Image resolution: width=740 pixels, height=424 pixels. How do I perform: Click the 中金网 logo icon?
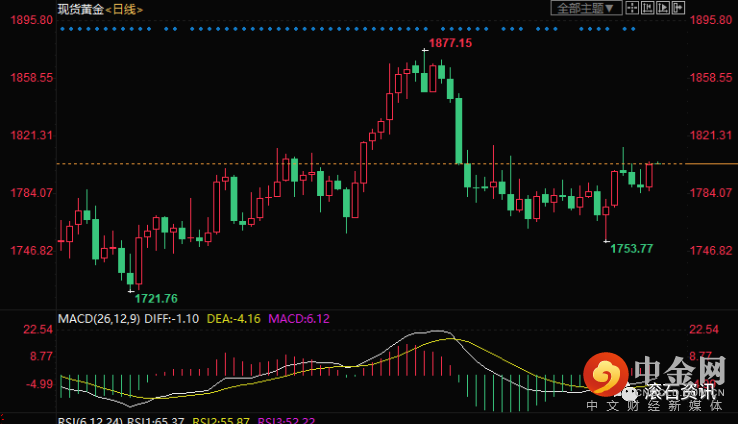tap(606, 375)
